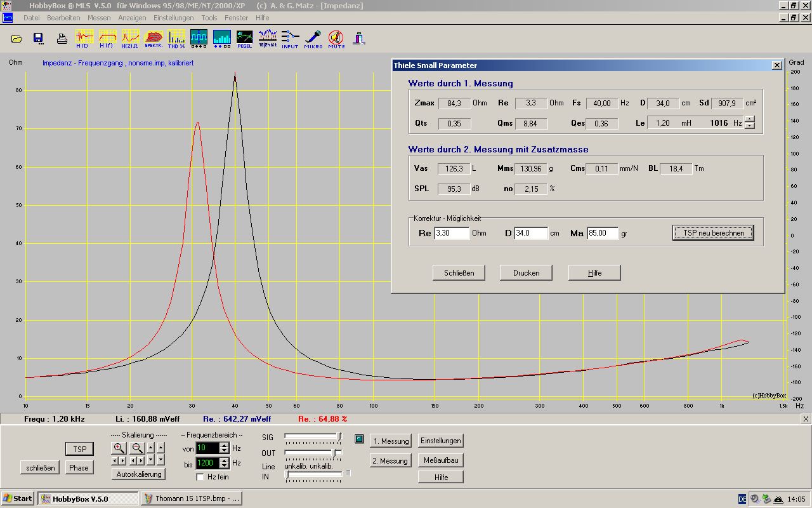Click the 'von' frequency spinner arrows
This screenshot has width=812, height=508.
(224, 448)
